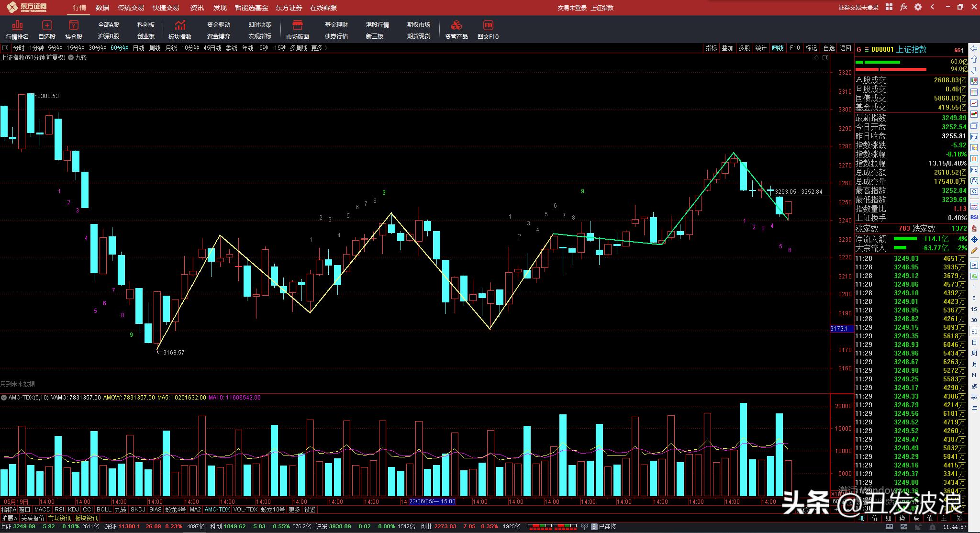Image resolution: width=980 pixels, height=533 pixels.
Task: Open the 数据 menu
Action: pyautogui.click(x=101, y=8)
